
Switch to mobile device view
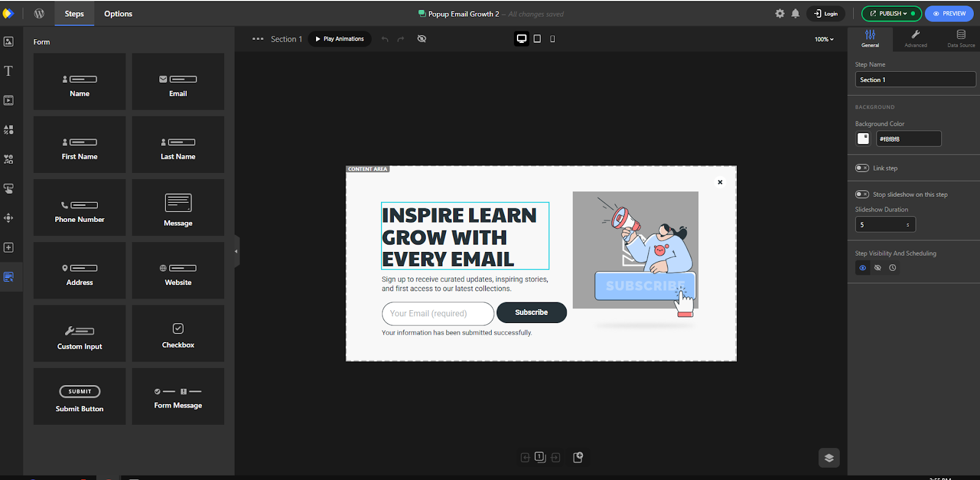552,39
